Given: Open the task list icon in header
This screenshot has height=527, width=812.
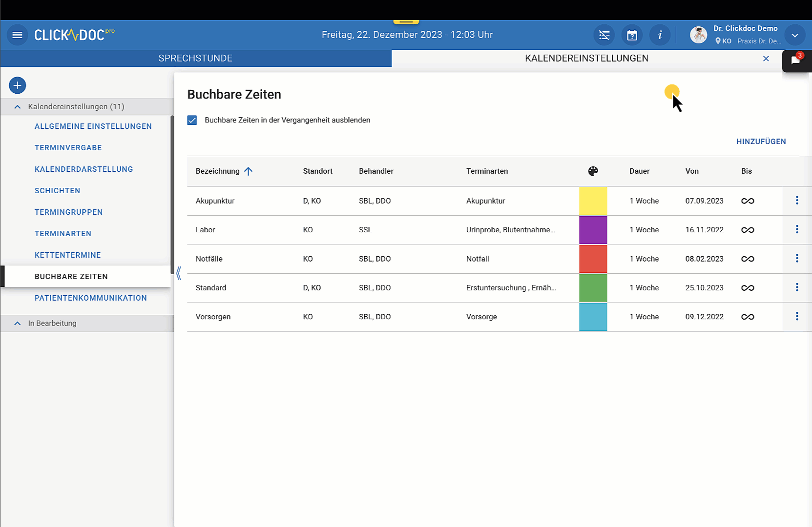Looking at the screenshot, I should (x=604, y=35).
